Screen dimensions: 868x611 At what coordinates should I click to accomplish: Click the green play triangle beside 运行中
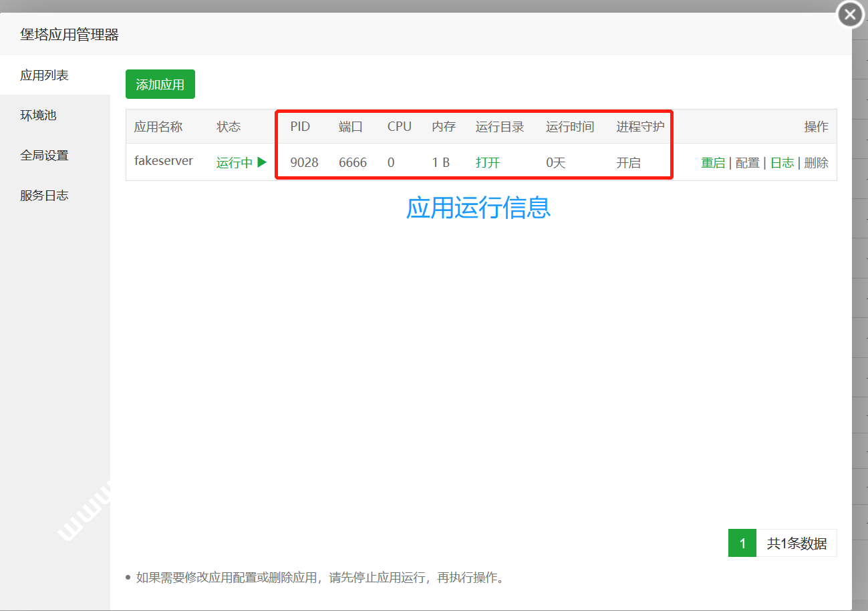[262, 162]
